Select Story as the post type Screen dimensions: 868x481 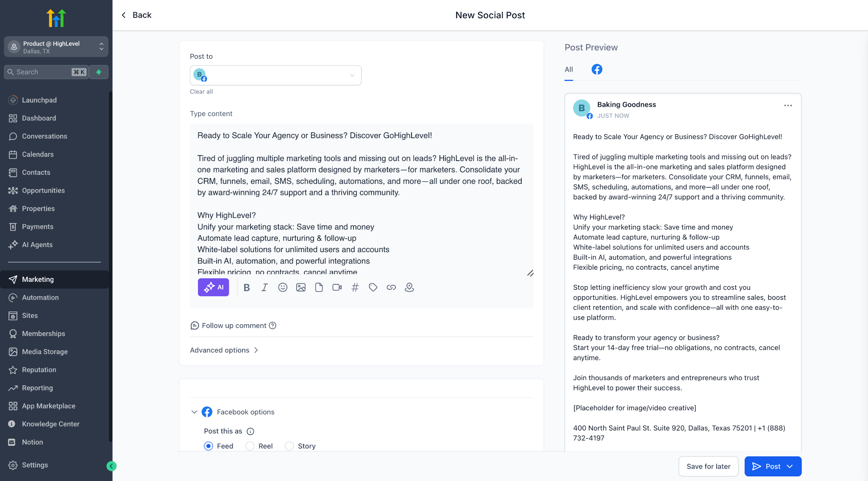tap(289, 446)
